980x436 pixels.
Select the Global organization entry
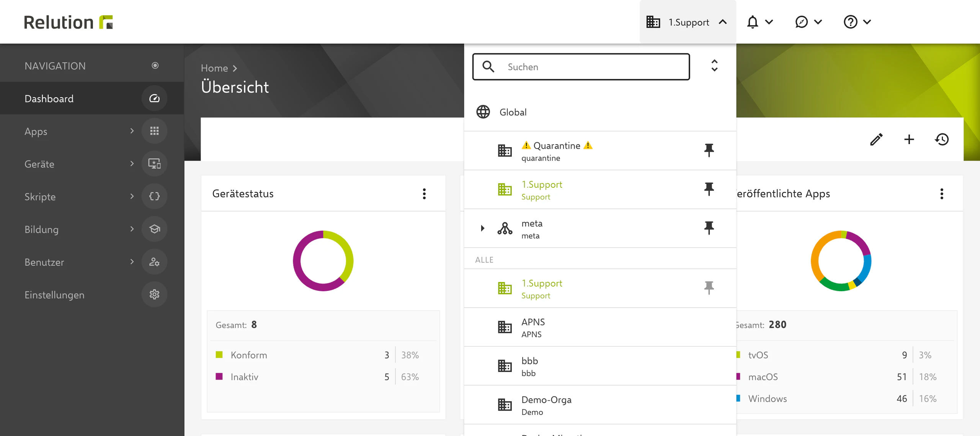[600, 112]
